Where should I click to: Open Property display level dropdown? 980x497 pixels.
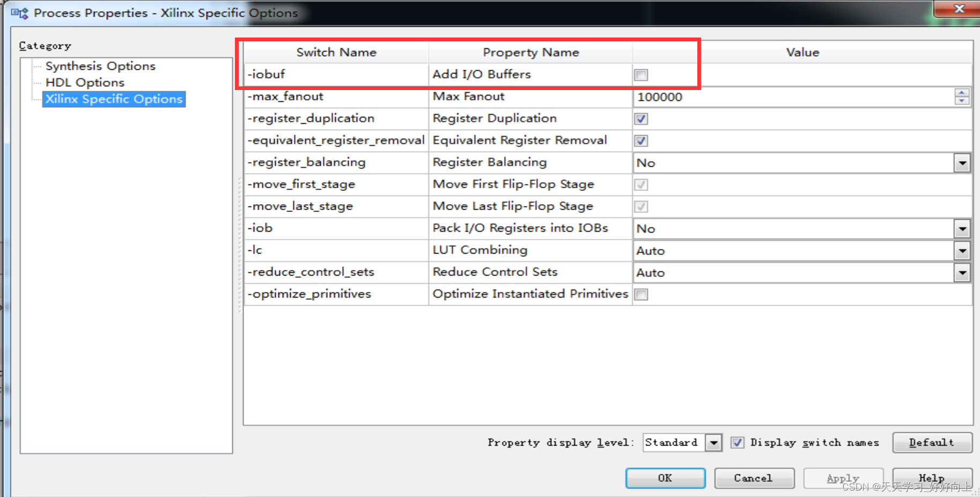point(713,443)
